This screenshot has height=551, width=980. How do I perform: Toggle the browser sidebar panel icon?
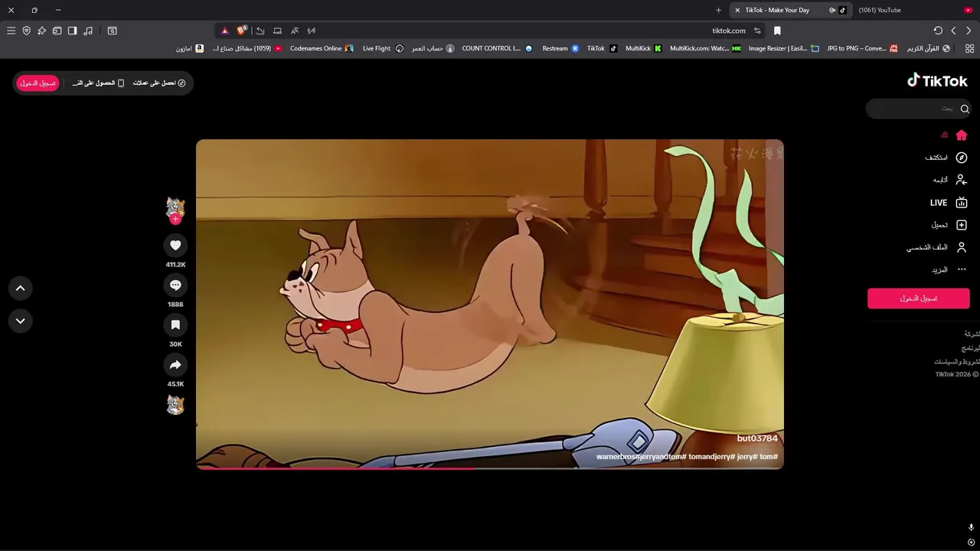coord(72,31)
